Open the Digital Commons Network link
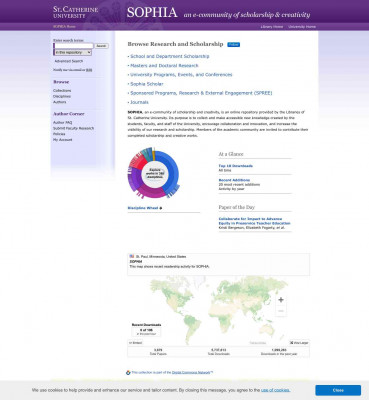Screen dimensions: 369x400 [x=191, y=372]
